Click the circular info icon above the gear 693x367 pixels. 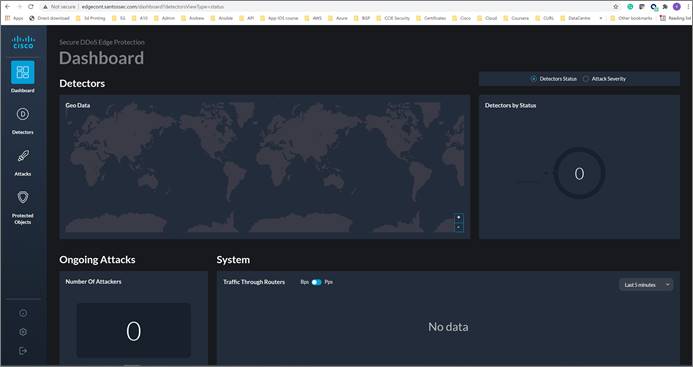(23, 313)
